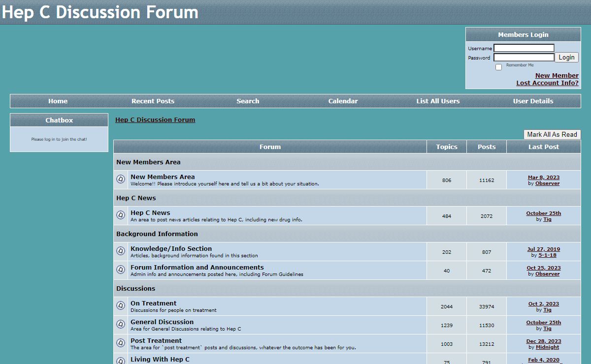Click forum icon beside New Members Area
This screenshot has height=364, width=591.
121,180
